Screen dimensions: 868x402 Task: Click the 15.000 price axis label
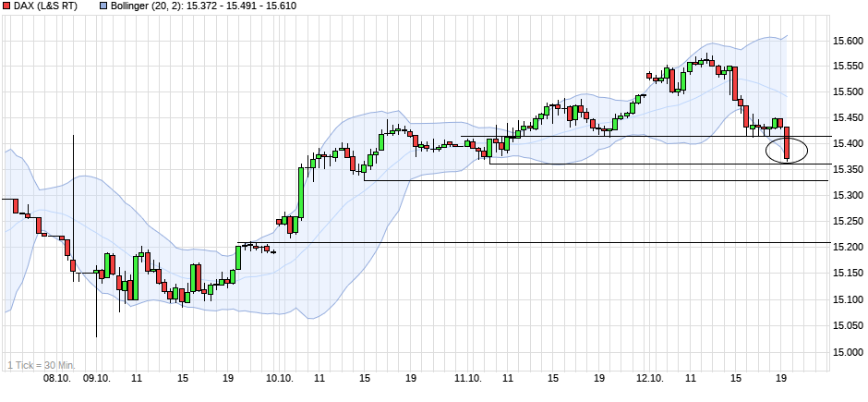[x=848, y=351]
